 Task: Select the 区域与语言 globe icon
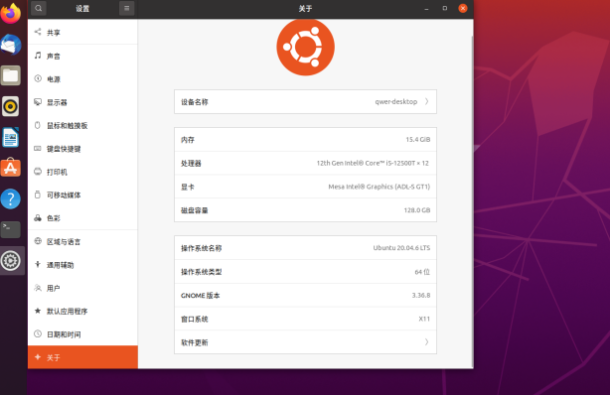pos(37,241)
